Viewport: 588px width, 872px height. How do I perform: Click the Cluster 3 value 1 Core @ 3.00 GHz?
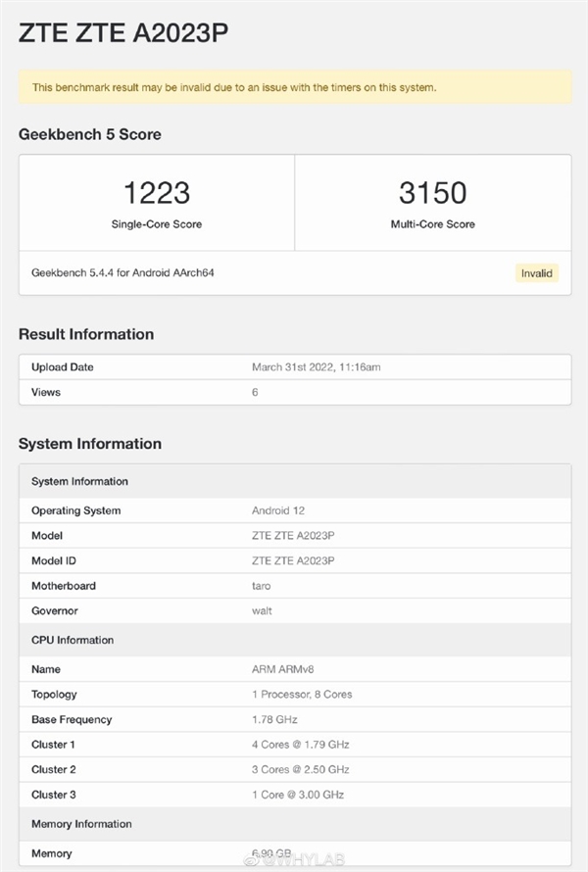click(298, 795)
